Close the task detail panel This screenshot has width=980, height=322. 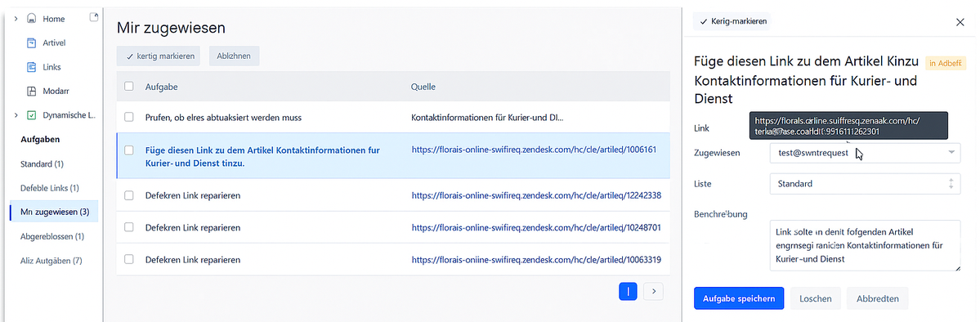point(960,22)
